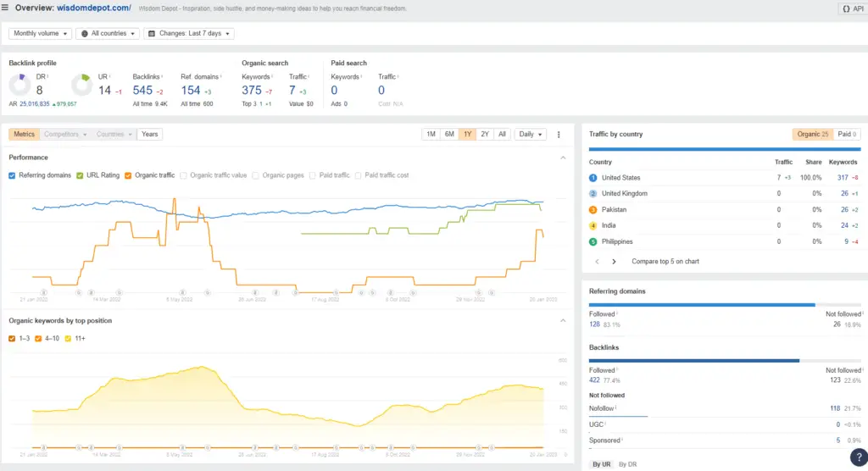868x471 pixels.
Task: Click the DR donut chart icon
Action: tap(20, 85)
